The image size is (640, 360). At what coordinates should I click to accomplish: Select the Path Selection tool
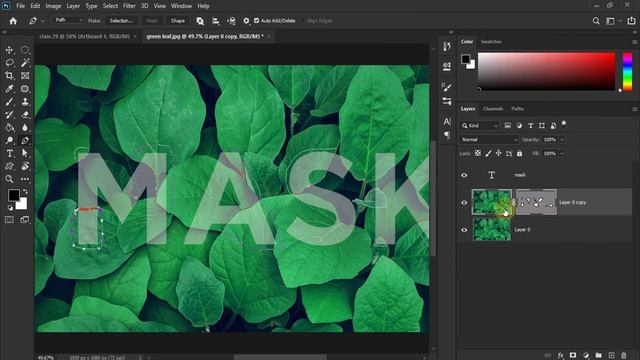click(x=25, y=153)
